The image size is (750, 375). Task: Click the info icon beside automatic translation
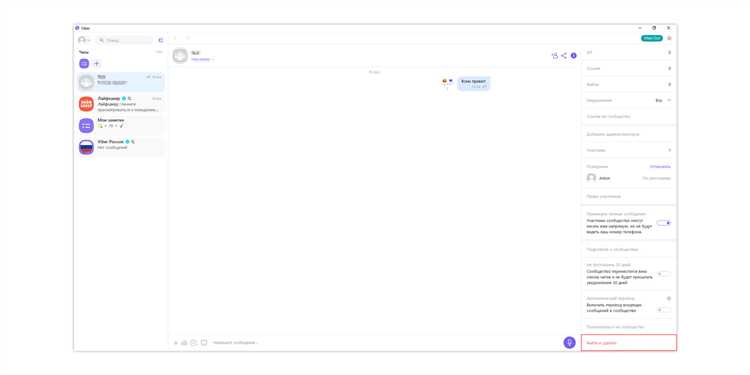(x=669, y=298)
